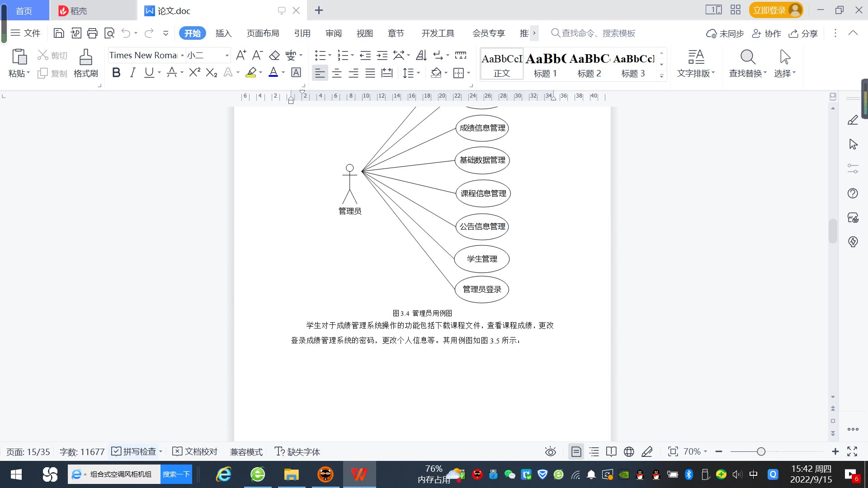
Task: Expand numbered list style options
Action: 352,55
